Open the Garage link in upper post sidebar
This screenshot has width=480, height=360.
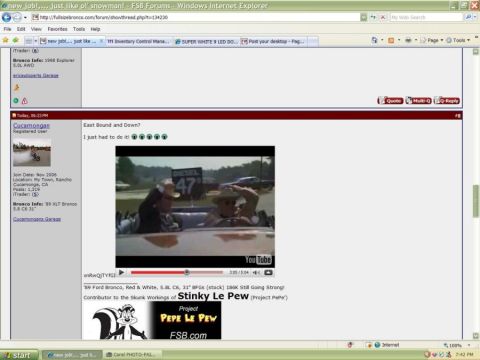[36, 76]
